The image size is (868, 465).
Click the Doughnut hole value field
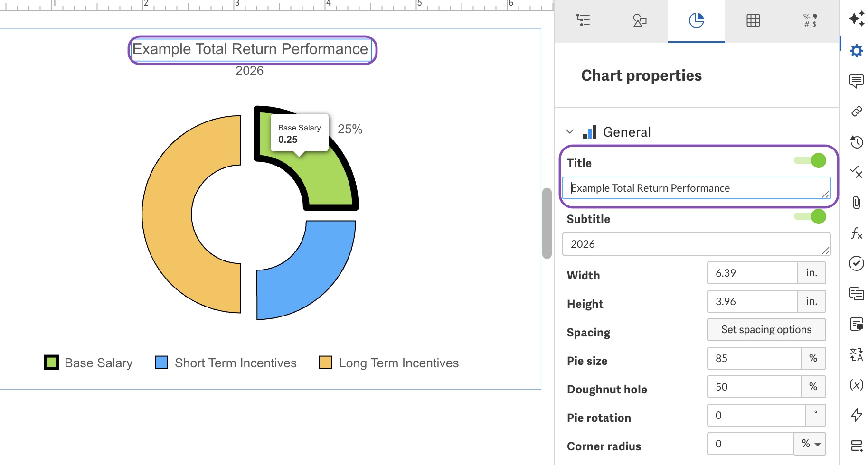[754, 387]
